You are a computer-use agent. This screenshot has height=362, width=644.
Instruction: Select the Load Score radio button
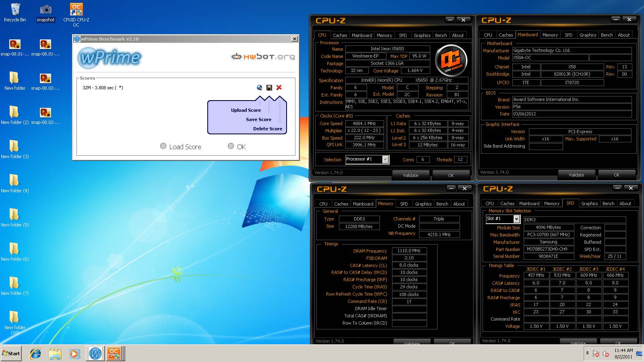click(x=163, y=146)
